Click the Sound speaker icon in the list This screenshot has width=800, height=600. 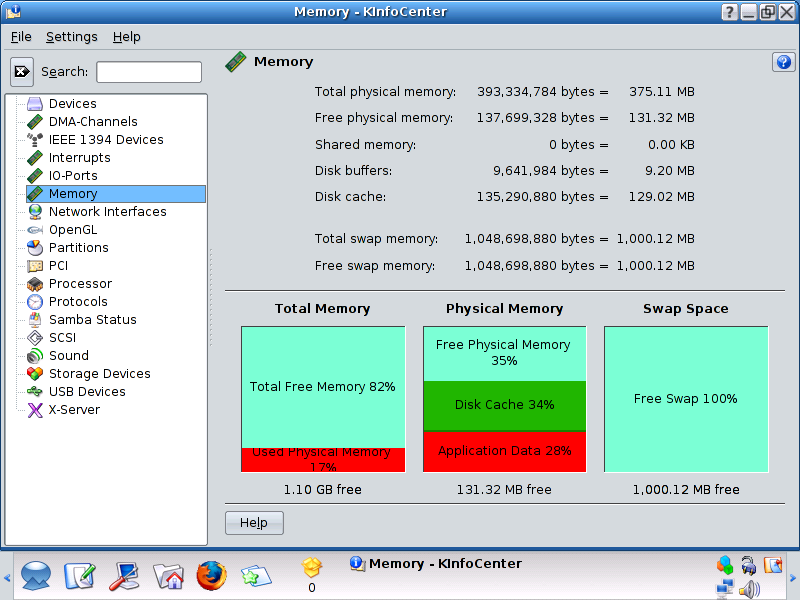pyautogui.click(x=35, y=356)
